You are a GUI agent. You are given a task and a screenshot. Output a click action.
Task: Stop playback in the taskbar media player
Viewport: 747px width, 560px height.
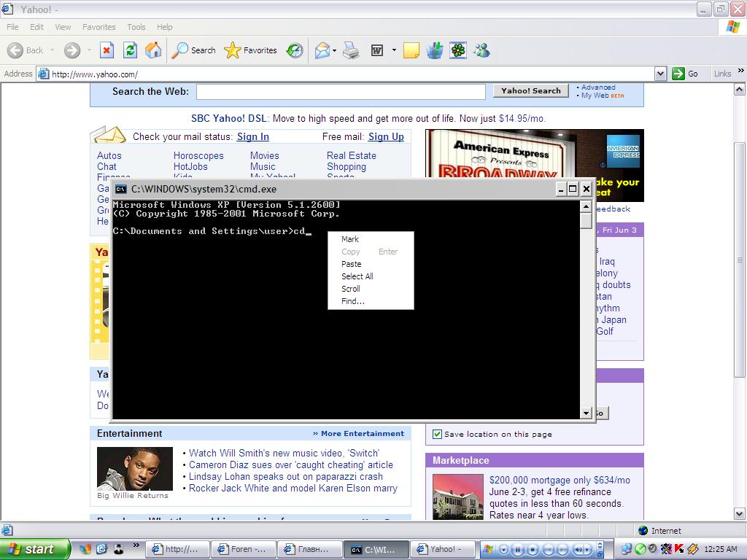[x=533, y=550]
